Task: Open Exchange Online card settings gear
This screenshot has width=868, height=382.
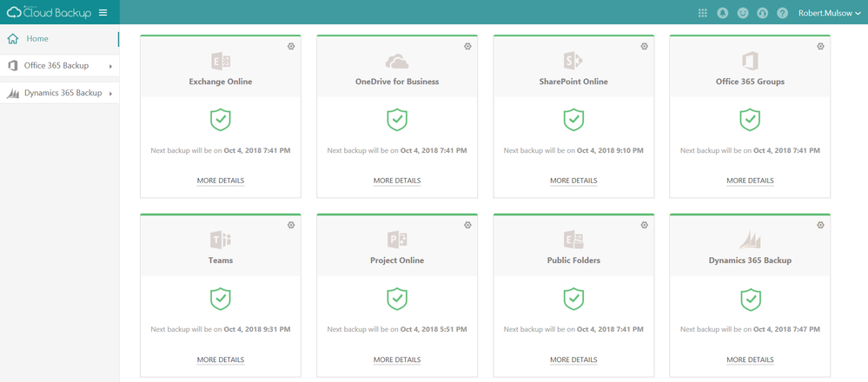Action: click(291, 46)
